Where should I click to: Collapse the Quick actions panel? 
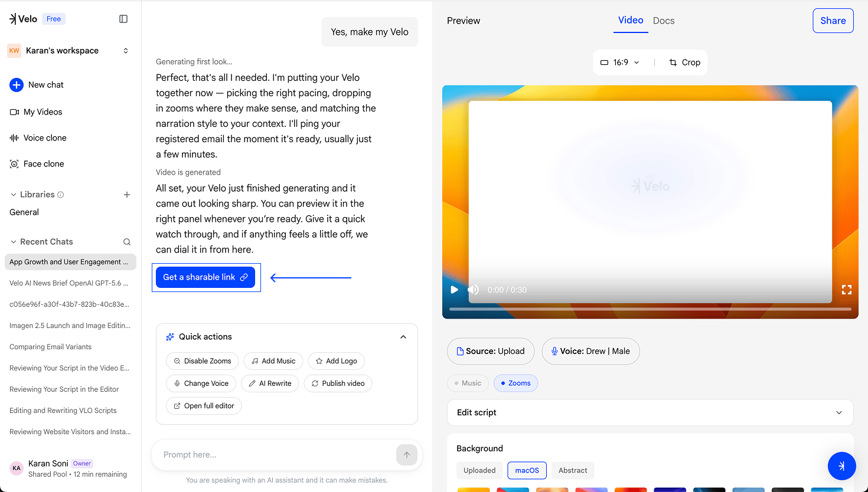(403, 337)
